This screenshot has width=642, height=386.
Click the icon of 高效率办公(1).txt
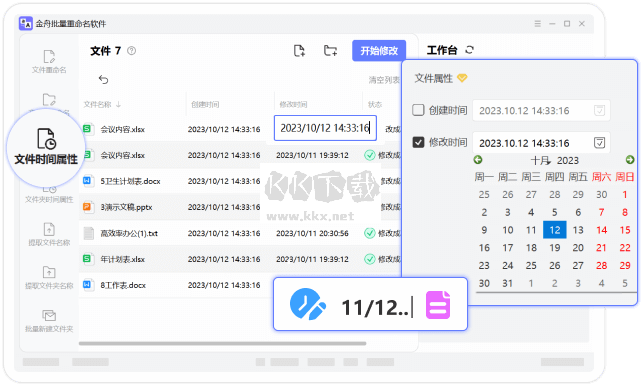click(88, 233)
